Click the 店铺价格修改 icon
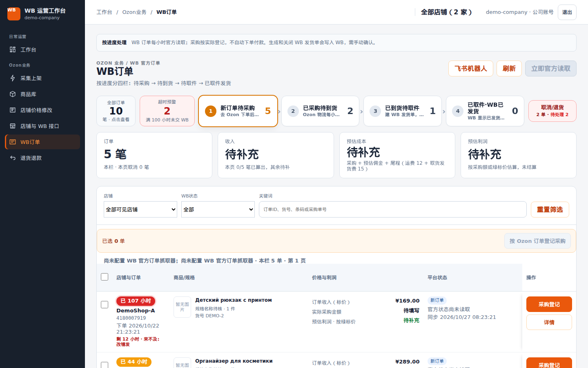The height and width of the screenshot is (368, 588). [x=13, y=110]
